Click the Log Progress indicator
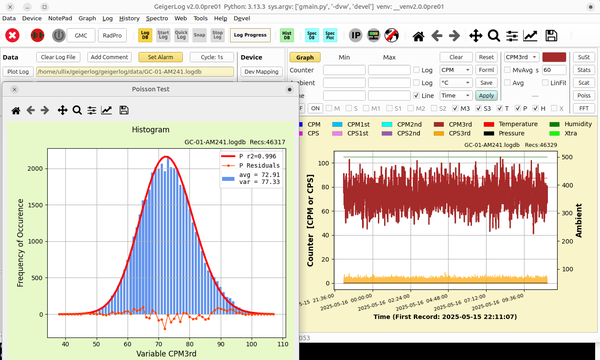The width and height of the screenshot is (600, 360). tap(250, 35)
